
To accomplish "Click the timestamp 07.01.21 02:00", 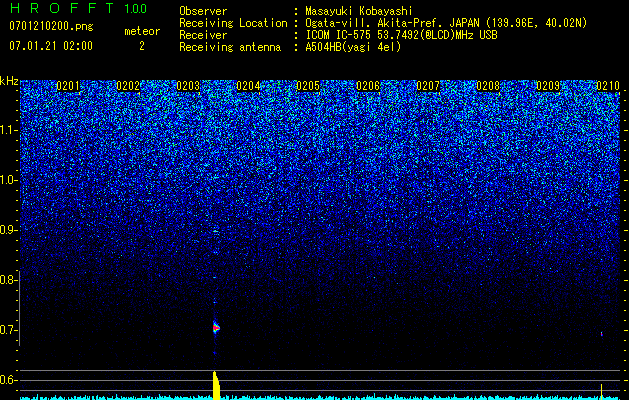I will 51,46.
